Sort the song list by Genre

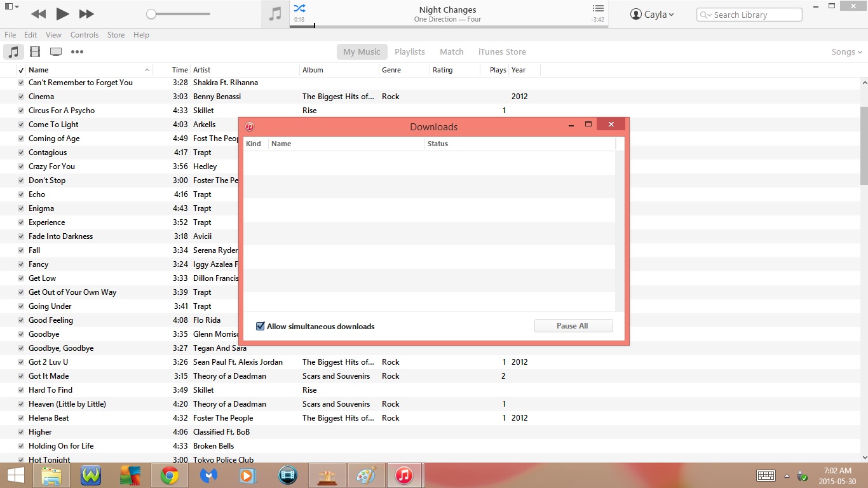pos(404,70)
